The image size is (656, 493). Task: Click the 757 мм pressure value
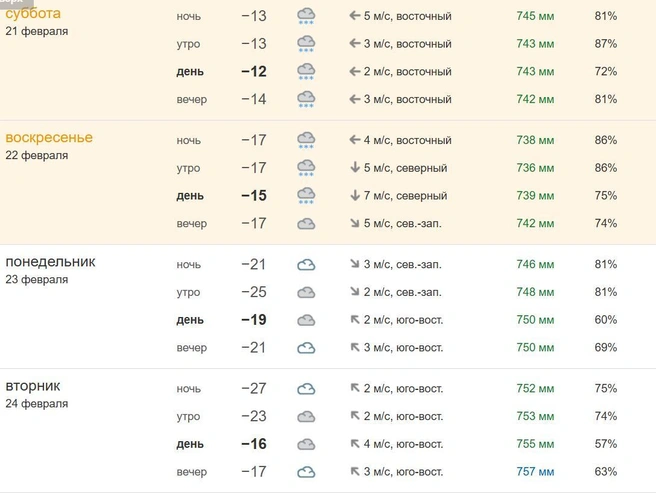[x=535, y=472]
